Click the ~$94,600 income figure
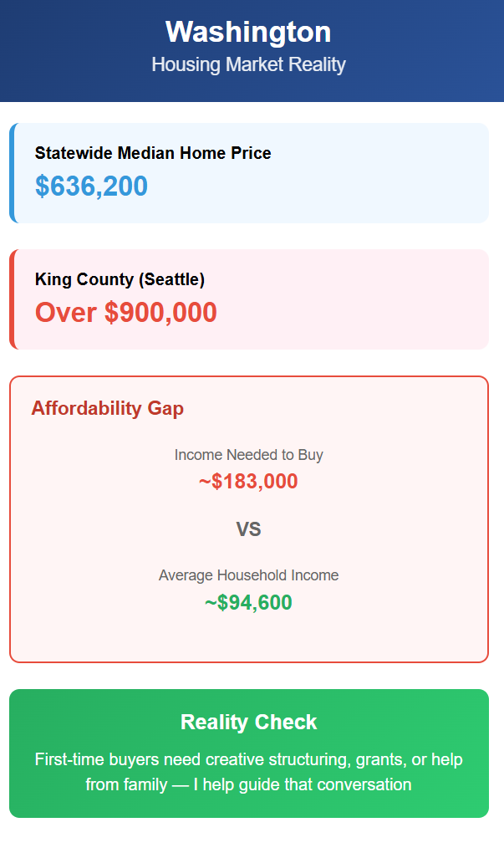The width and height of the screenshot is (504, 853). click(248, 603)
